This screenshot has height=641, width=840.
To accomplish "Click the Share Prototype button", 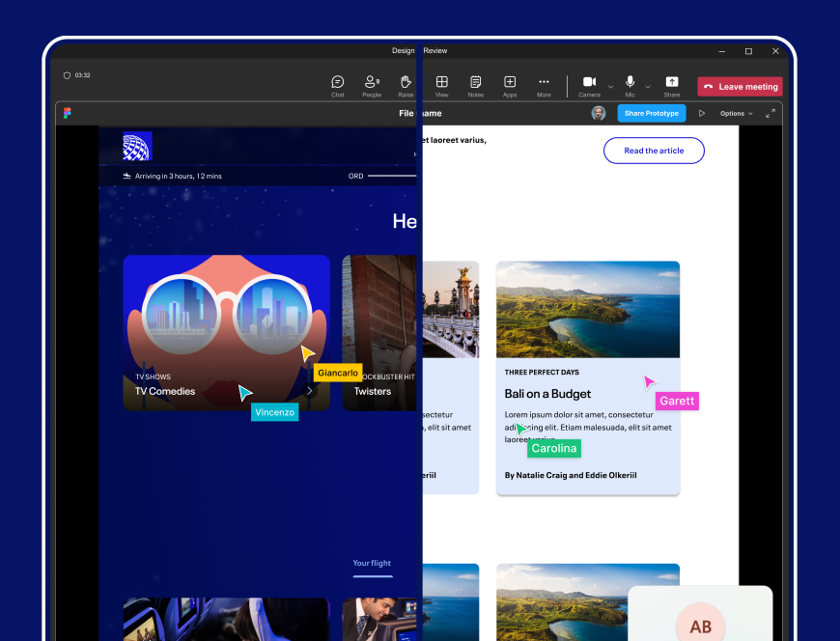I will (652, 114).
